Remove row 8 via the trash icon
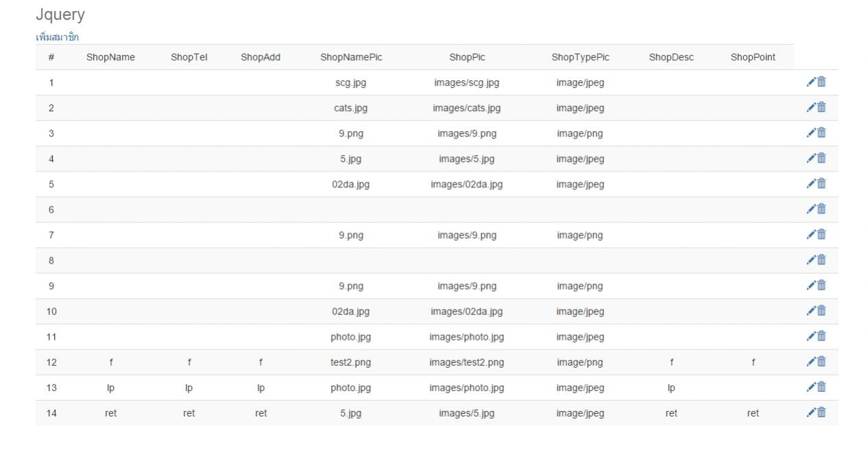The height and width of the screenshot is (468, 868). coord(821,260)
